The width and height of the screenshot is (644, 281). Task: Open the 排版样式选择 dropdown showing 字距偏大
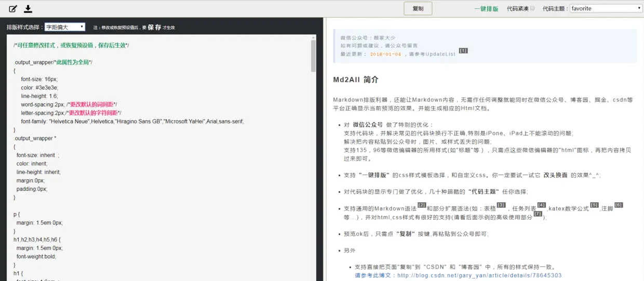click(65, 27)
